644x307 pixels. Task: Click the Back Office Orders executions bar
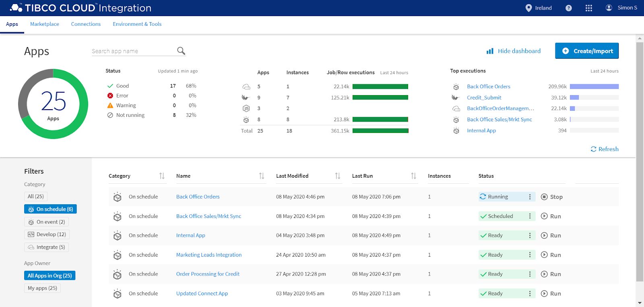[x=594, y=87]
